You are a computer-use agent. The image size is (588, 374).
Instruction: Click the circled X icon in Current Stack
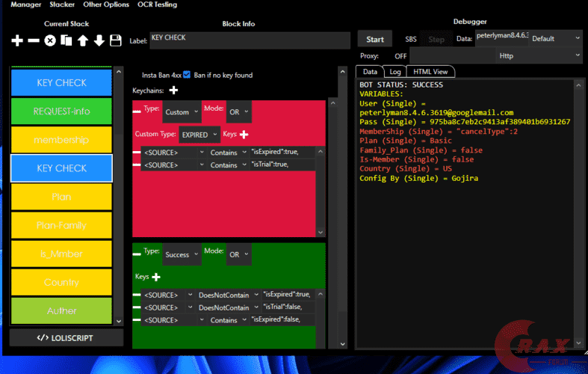50,40
